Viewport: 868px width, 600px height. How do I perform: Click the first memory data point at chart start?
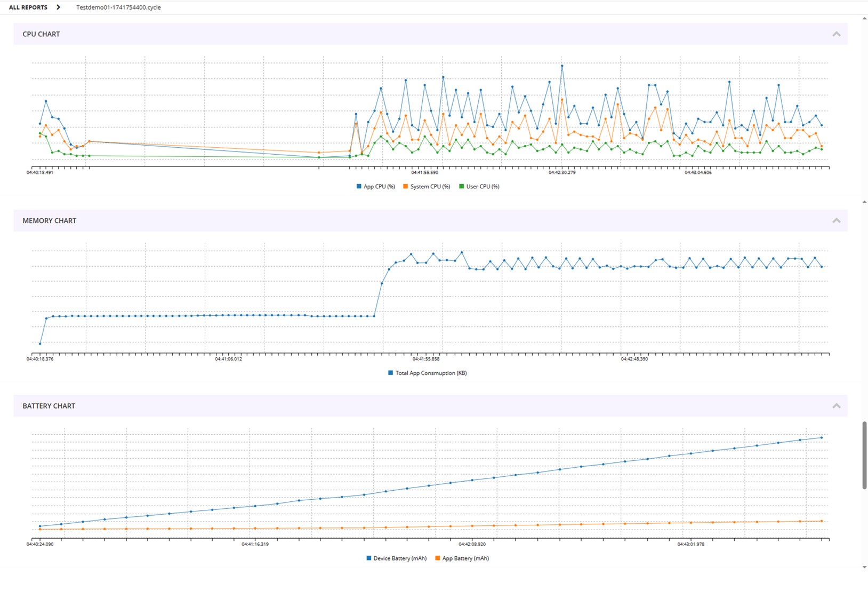pos(40,343)
